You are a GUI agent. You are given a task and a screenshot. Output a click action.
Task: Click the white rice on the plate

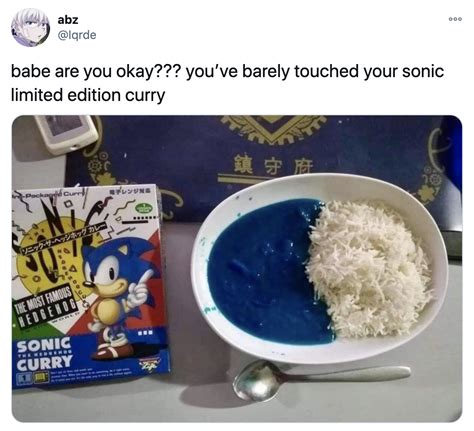[370, 268]
